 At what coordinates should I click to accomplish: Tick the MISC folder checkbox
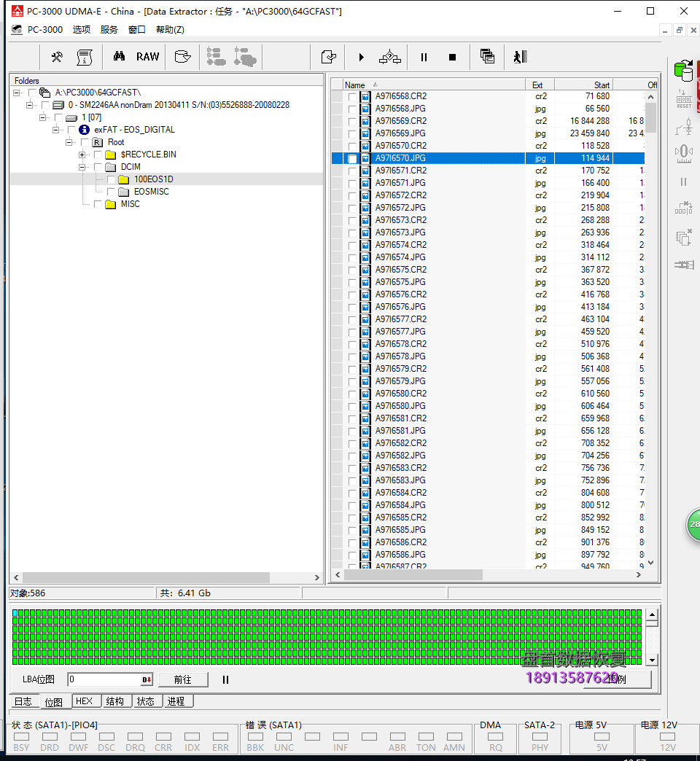point(98,204)
